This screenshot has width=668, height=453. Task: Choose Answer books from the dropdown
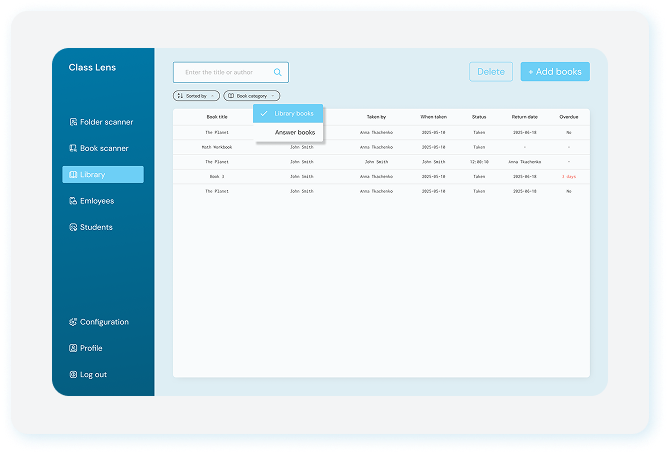(294, 132)
